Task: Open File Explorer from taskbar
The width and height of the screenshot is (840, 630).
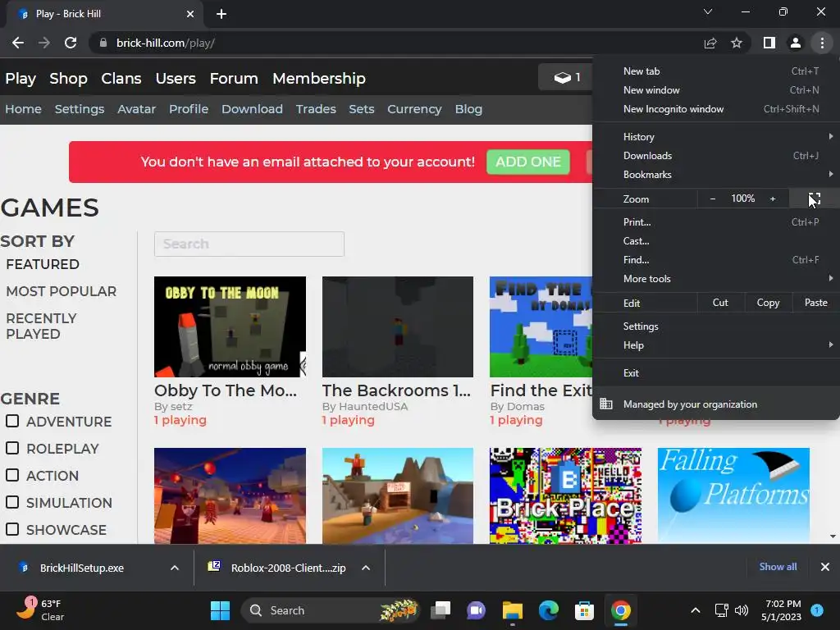Action: pos(512,610)
